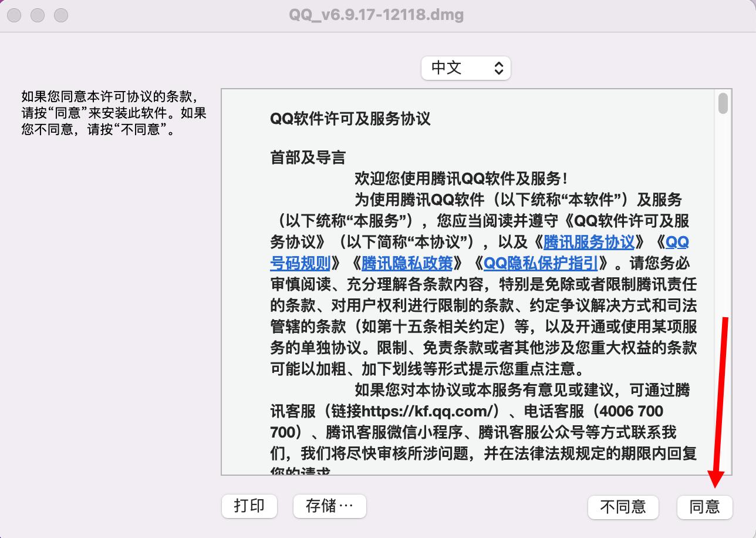Close the QQ installer window
Viewport: 756px width, 538px height.
tap(13, 15)
